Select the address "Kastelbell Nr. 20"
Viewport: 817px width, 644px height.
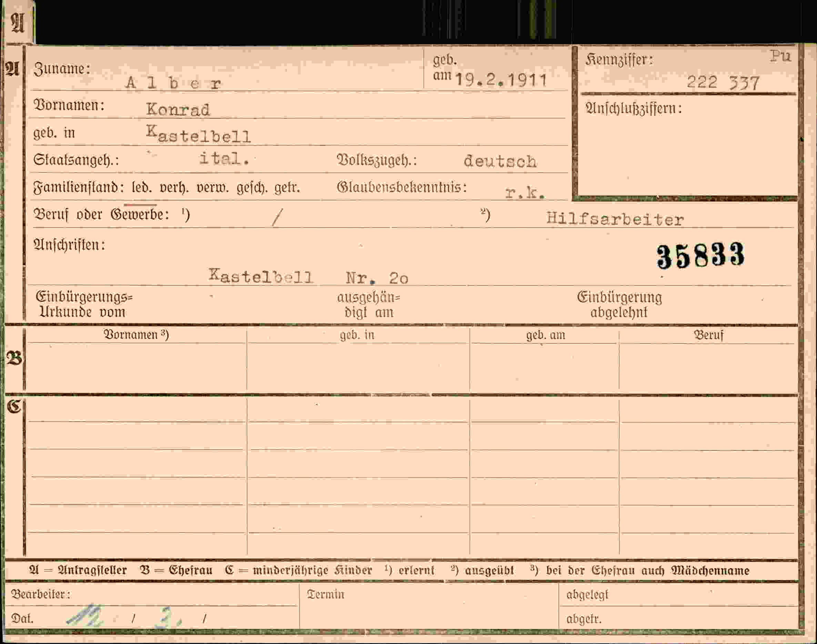pos(309,277)
